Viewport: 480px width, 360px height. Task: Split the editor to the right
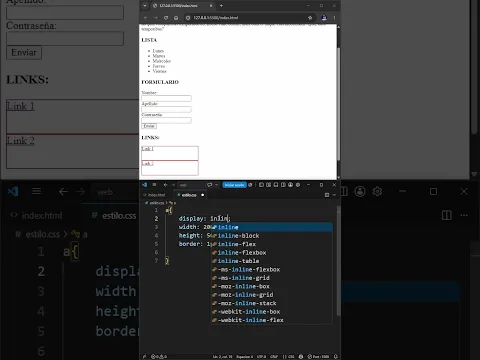tap(327, 195)
